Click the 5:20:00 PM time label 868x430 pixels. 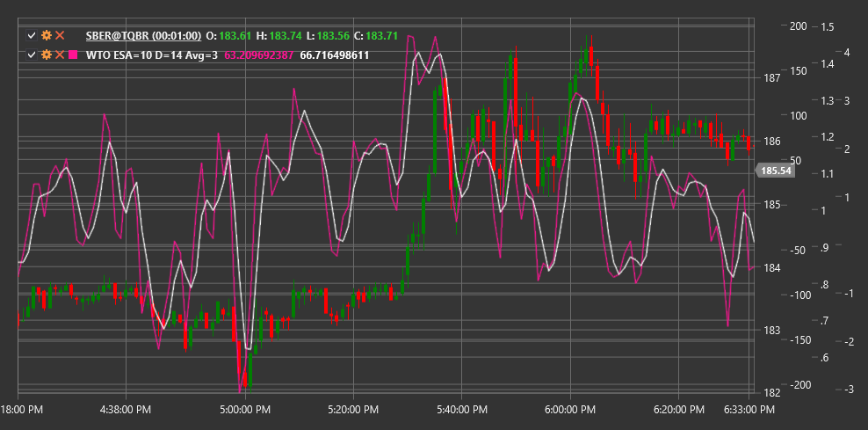click(353, 410)
